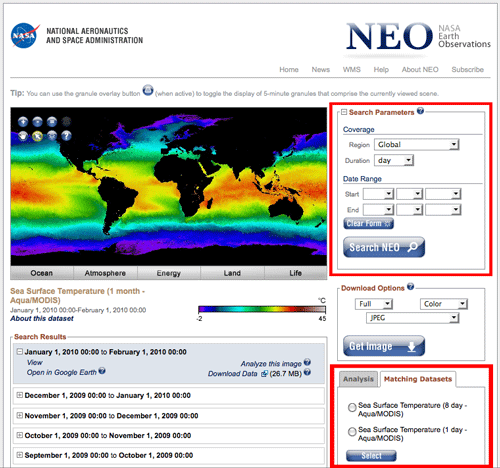
Task: Collapse the Search Parameters panel box
Action: click(x=344, y=112)
